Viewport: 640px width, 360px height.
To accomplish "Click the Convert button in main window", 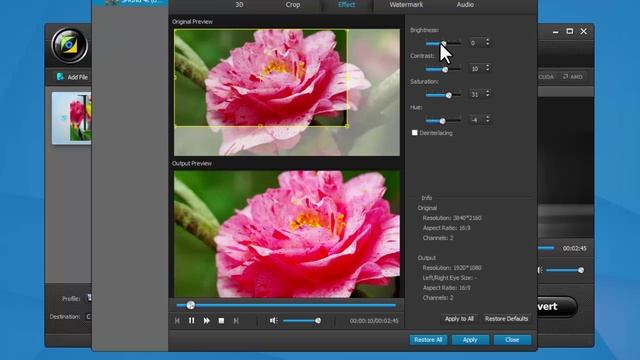I will point(558,307).
